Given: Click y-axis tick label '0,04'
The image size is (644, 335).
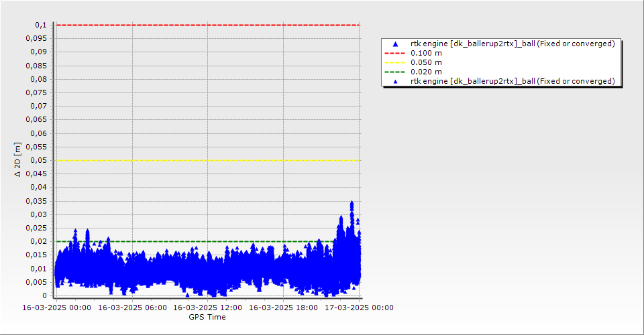Looking at the screenshot, I should coord(39,188).
